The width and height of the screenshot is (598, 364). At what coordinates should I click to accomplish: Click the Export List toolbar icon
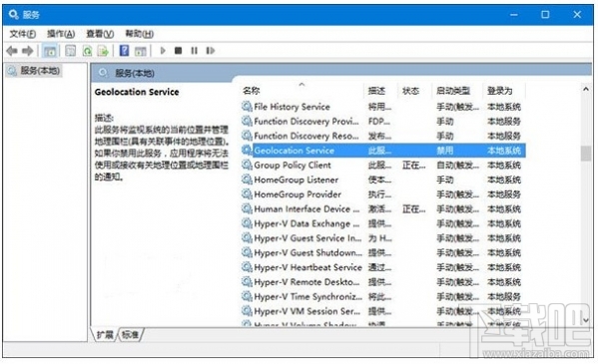point(103,51)
